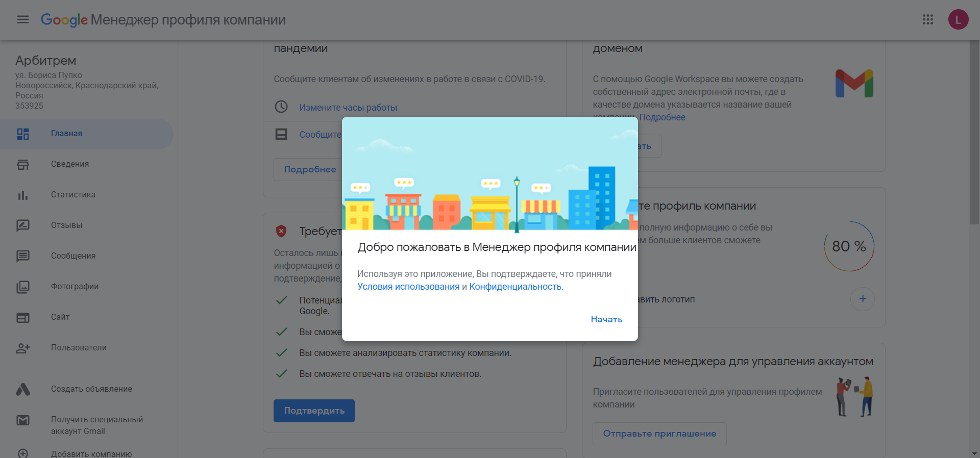Click the Добавление менеджера для управления heading

[x=733, y=362]
